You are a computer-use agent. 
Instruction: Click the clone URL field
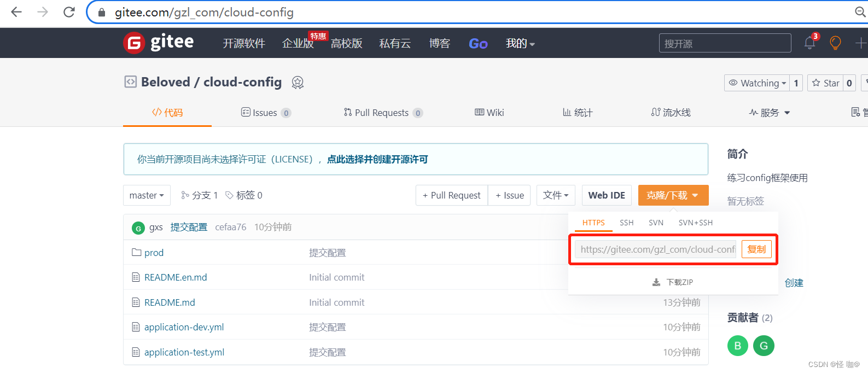tap(655, 249)
